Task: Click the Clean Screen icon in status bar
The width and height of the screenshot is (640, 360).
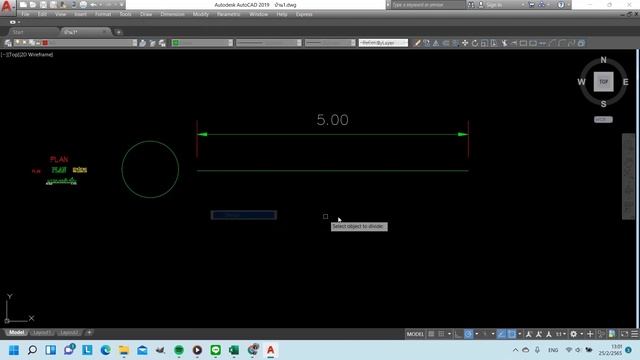Action: click(x=624, y=334)
